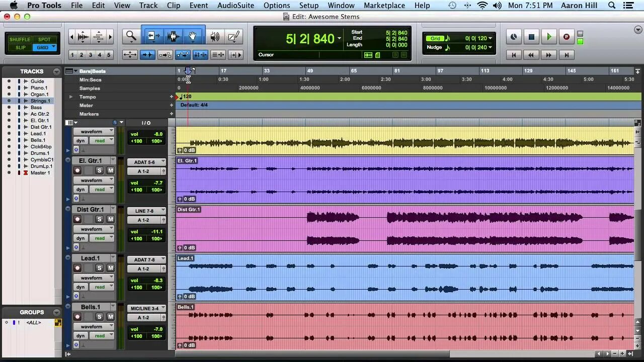Open main counter format dropdown
644x362 pixels.
pyautogui.click(x=339, y=39)
